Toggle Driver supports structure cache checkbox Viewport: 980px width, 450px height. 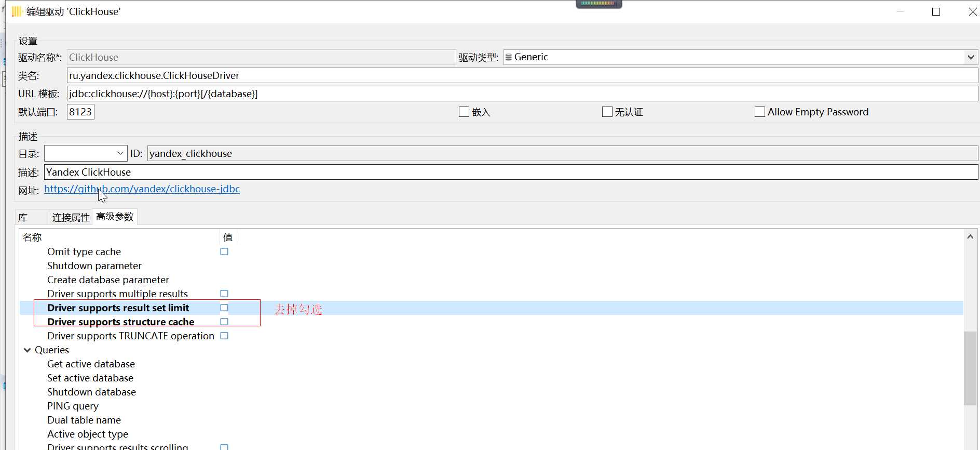point(224,322)
